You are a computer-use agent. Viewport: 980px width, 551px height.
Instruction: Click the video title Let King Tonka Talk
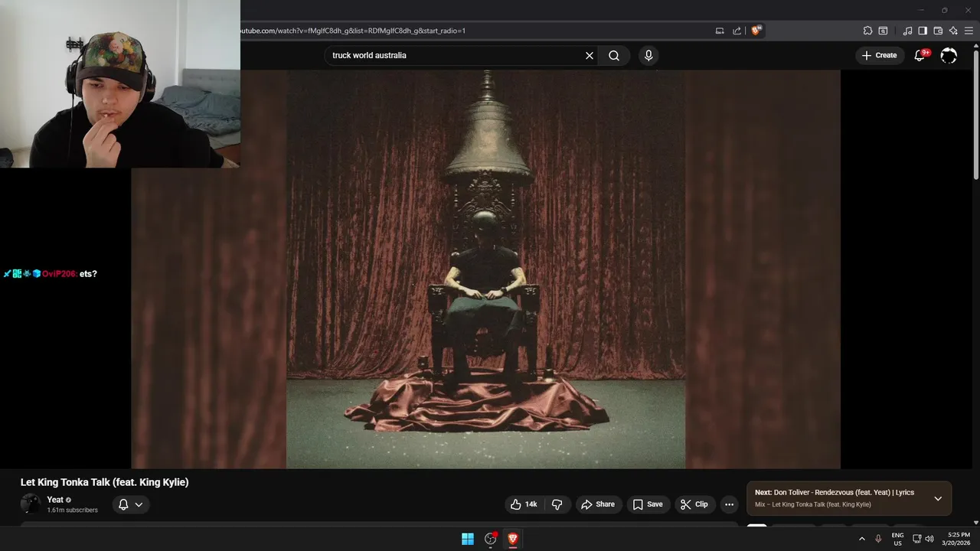[105, 482]
